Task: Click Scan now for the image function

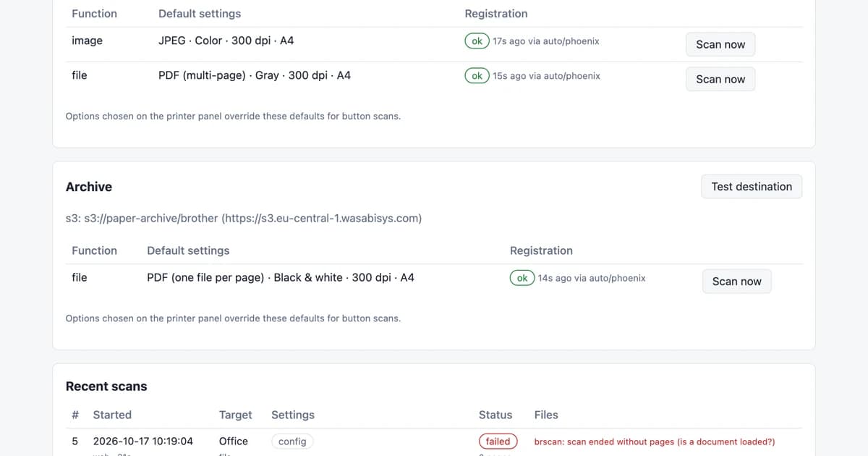Action: 720,44
